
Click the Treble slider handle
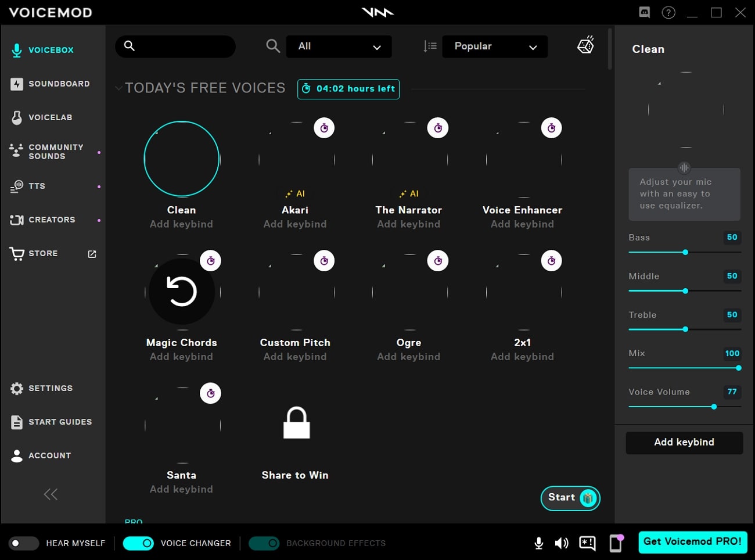(685, 329)
